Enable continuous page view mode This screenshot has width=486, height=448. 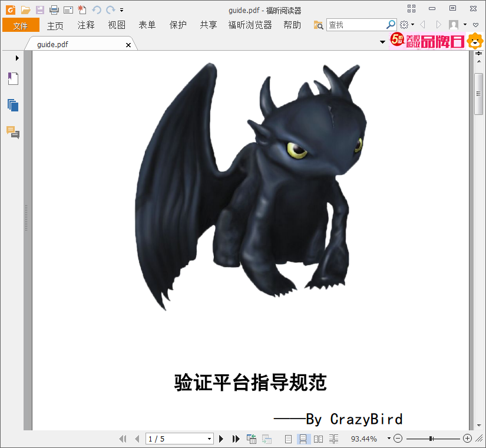tap(303, 439)
